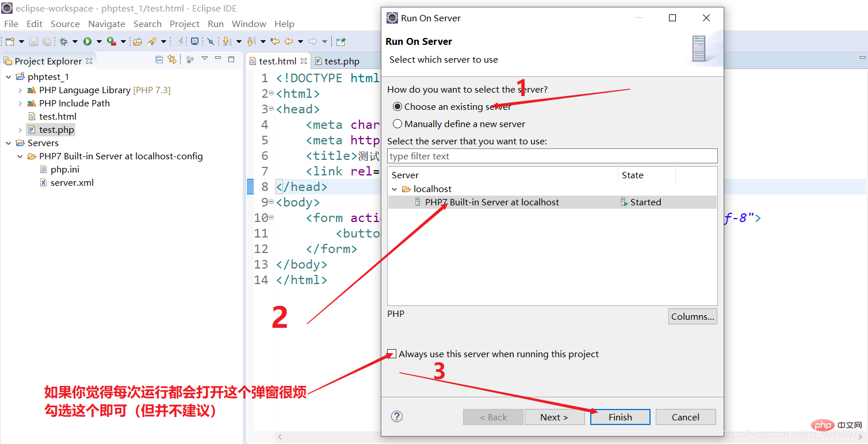
Task: Open the File menu
Action: [x=11, y=24]
